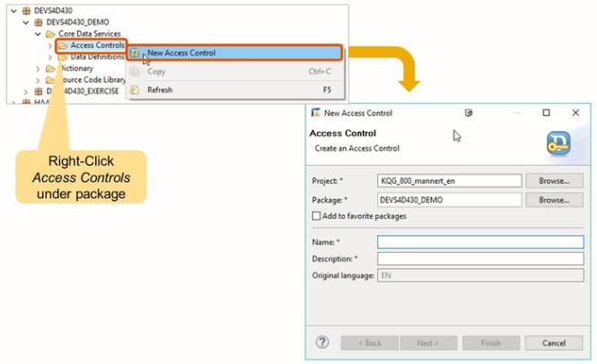Click the Refresh icon in context menu
This screenshot has width=597, height=364.
coord(136,90)
